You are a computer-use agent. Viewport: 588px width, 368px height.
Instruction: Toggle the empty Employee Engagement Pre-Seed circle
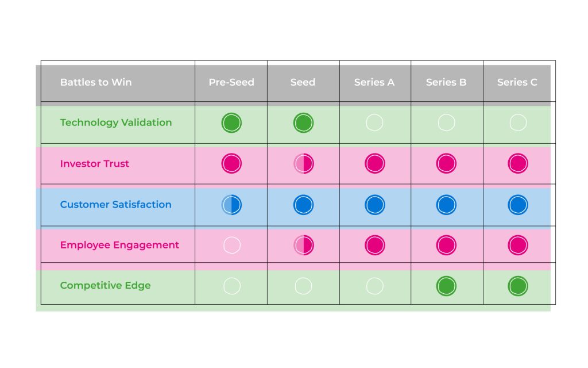(232, 245)
